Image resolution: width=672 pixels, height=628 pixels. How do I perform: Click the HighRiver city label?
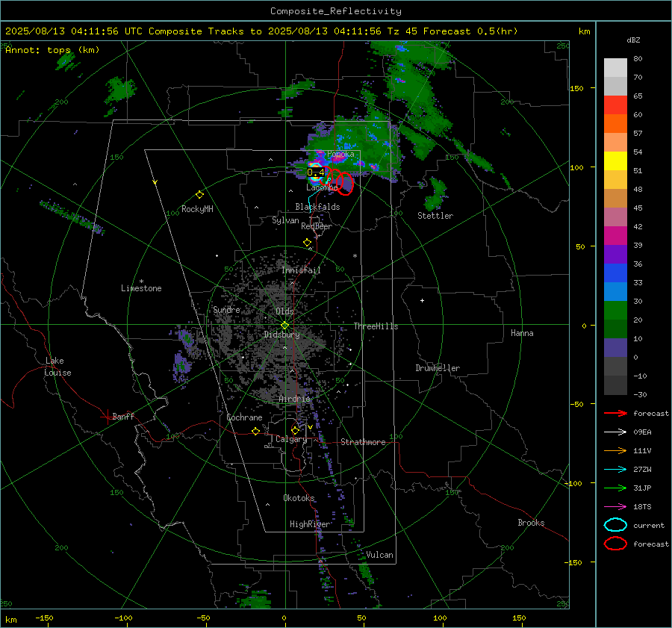[310, 524]
